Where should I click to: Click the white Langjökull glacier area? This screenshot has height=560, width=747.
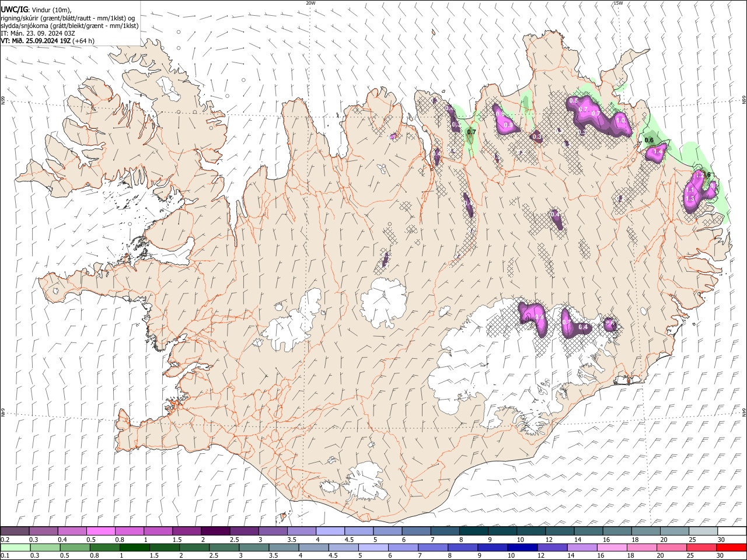[295, 324]
